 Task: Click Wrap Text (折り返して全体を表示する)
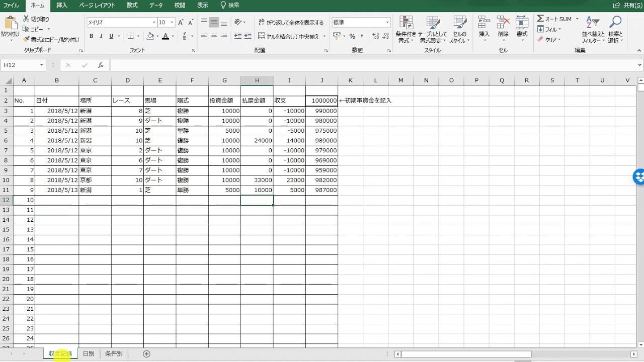(x=291, y=23)
